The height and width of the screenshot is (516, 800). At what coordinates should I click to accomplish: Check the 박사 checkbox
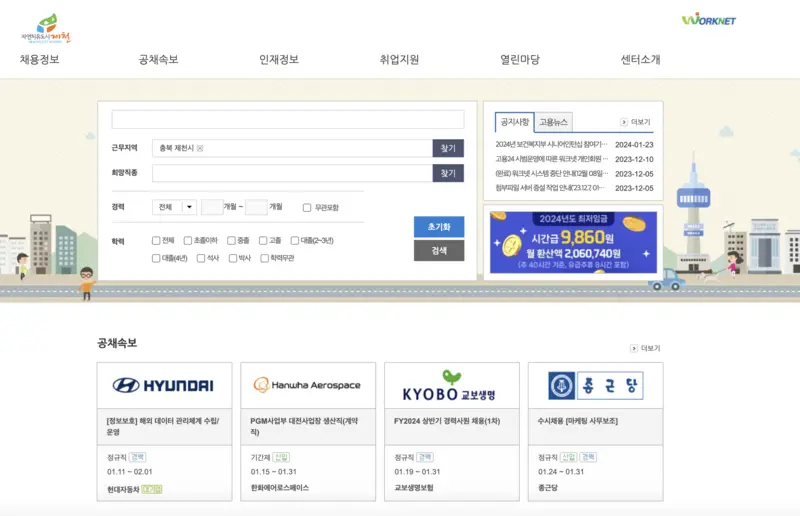coord(233,258)
